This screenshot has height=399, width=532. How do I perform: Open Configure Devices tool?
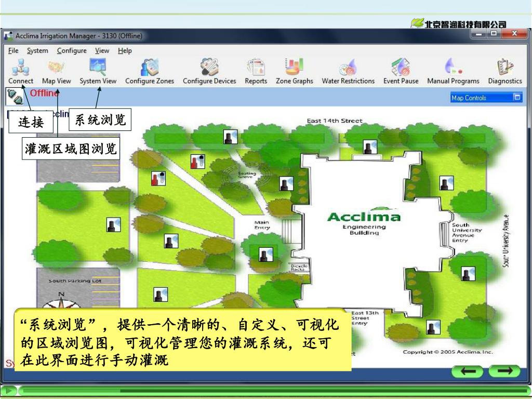coord(209,71)
